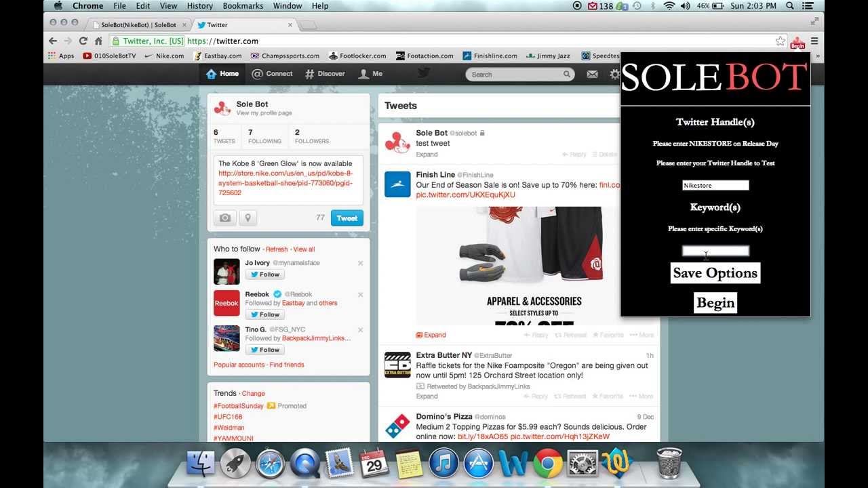Viewport: 868px width, 488px height.
Task: Dismiss Tino G. suggestion
Action: [360, 330]
